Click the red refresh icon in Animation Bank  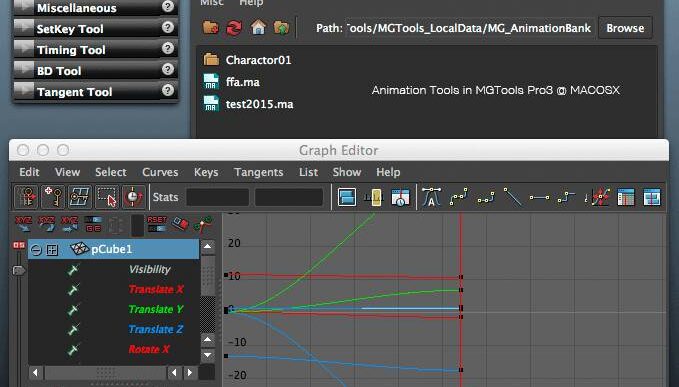[234, 28]
